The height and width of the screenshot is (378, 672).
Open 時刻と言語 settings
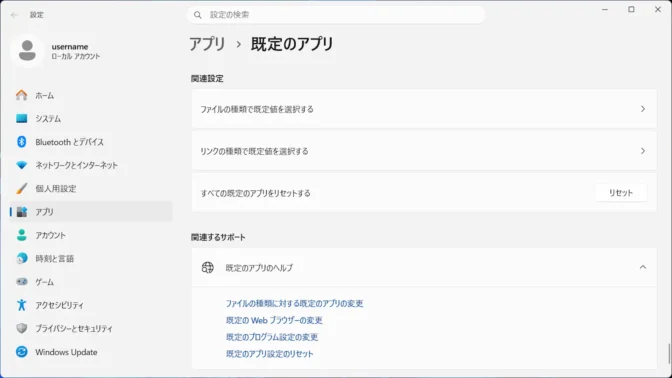(91, 258)
